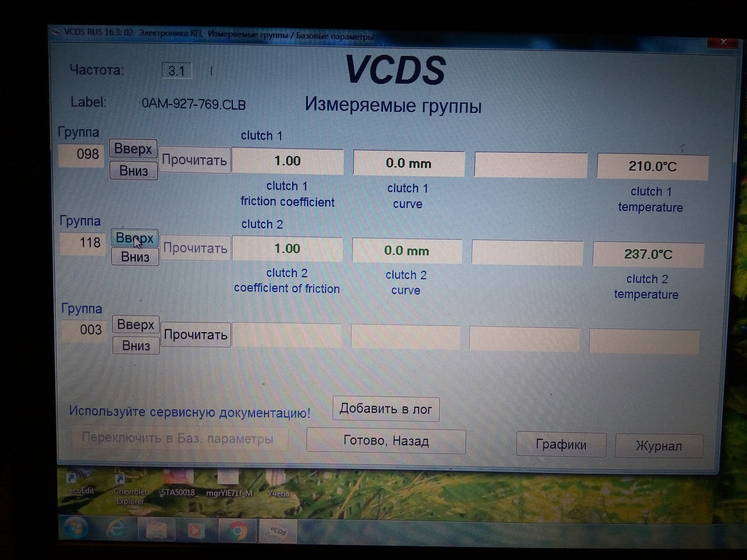This screenshot has height=560, width=747.
Task: Click the group number field 003
Action: point(84,330)
